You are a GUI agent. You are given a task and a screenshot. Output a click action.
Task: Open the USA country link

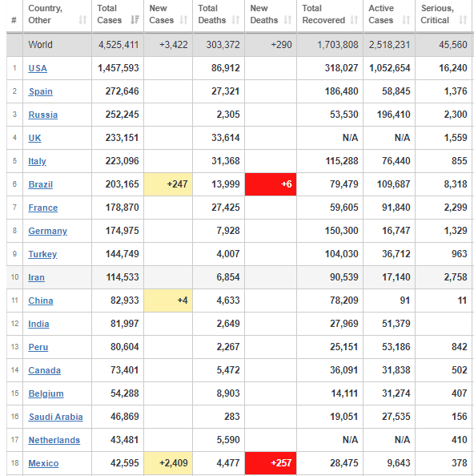click(38, 68)
